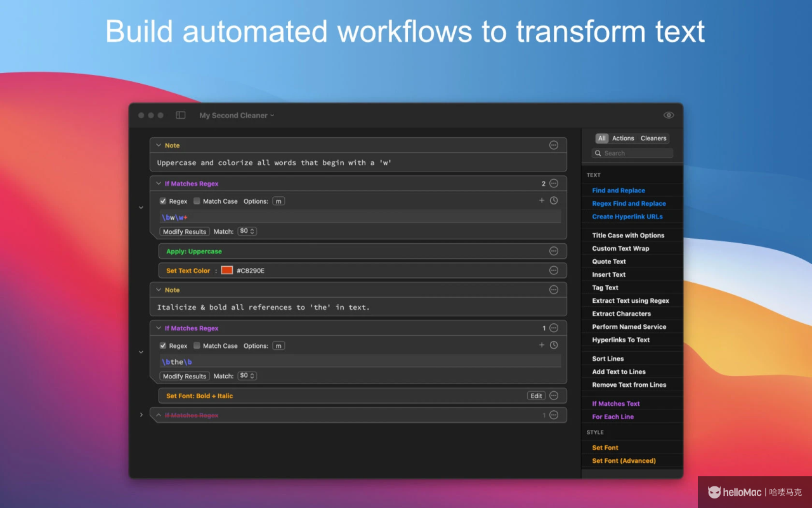The width and height of the screenshot is (812, 508).
Task: Select Extract Text using Regex
Action: coord(631,301)
